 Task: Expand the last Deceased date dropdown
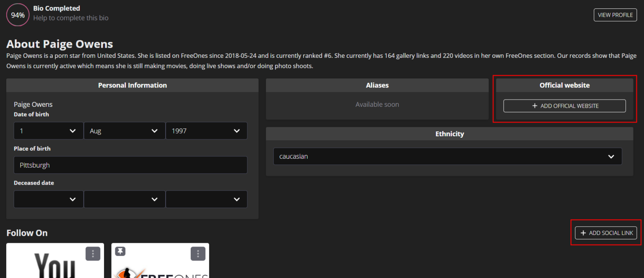pos(206,199)
